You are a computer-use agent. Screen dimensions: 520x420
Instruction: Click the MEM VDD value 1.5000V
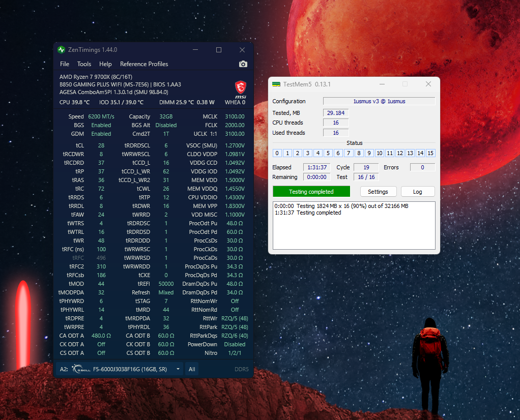click(x=235, y=180)
